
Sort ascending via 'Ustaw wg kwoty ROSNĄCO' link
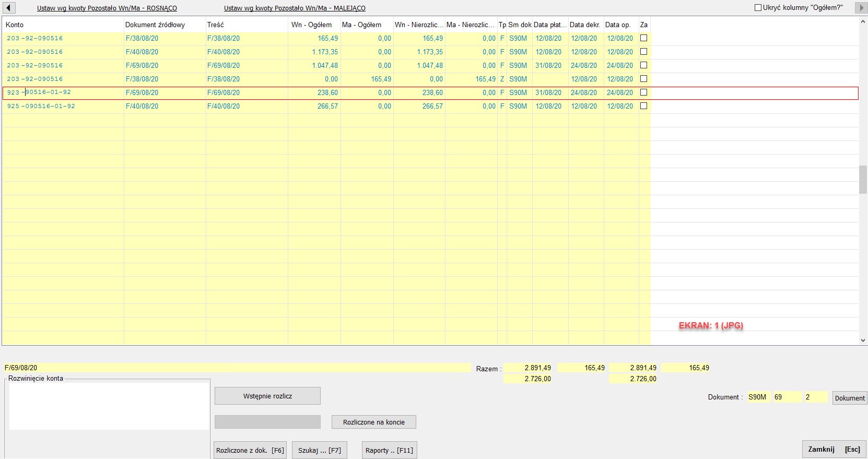point(107,8)
